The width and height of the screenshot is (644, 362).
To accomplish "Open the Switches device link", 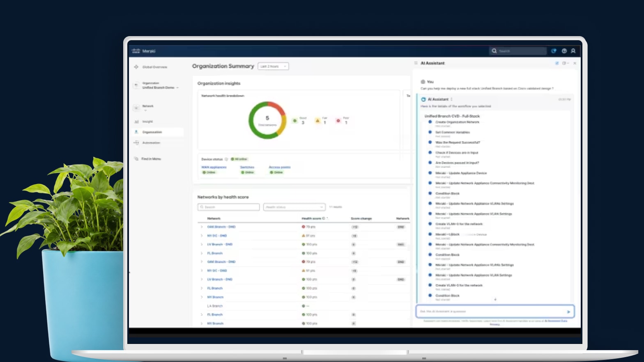I will [247, 167].
